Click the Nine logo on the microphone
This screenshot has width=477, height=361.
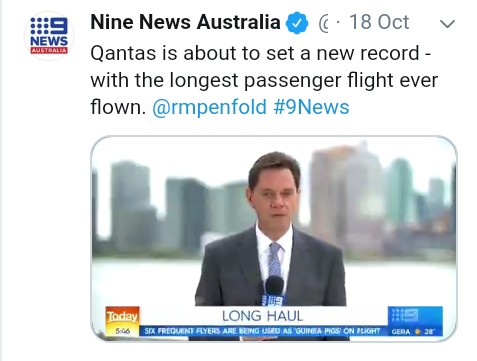(274, 301)
